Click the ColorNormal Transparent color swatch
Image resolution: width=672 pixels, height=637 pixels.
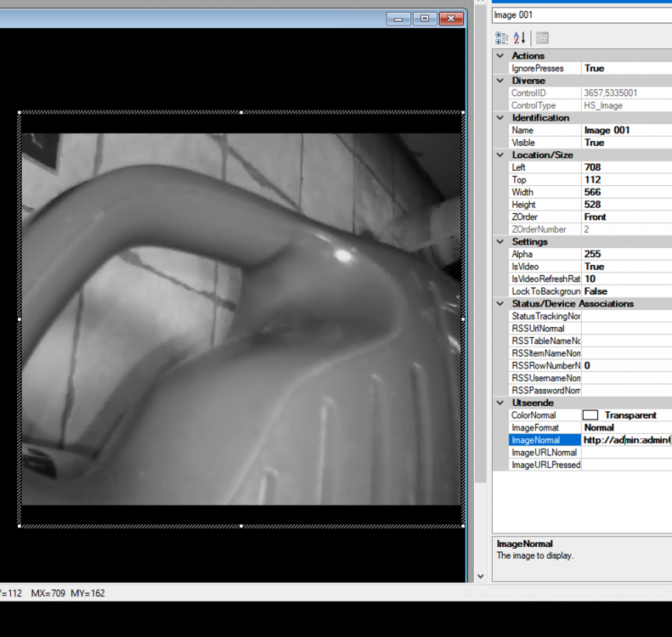pyautogui.click(x=590, y=415)
